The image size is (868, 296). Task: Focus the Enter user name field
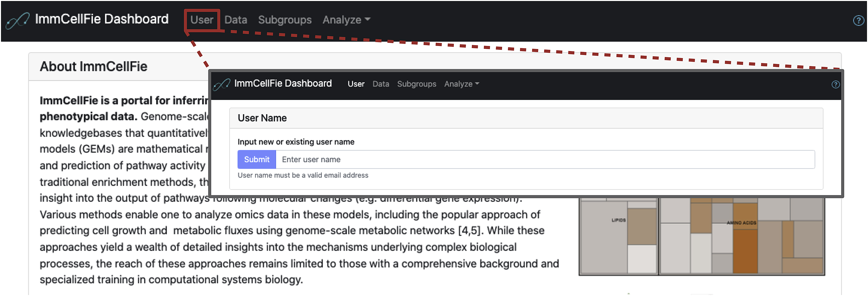544,160
